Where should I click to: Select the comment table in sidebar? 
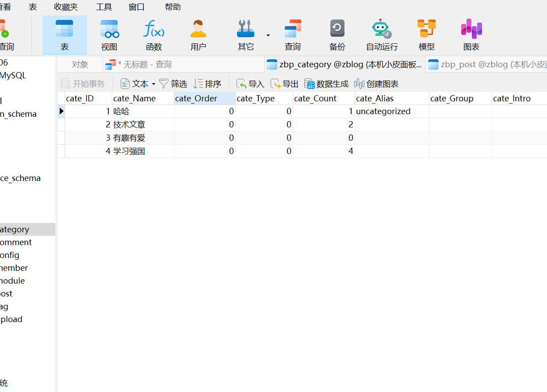(x=16, y=242)
